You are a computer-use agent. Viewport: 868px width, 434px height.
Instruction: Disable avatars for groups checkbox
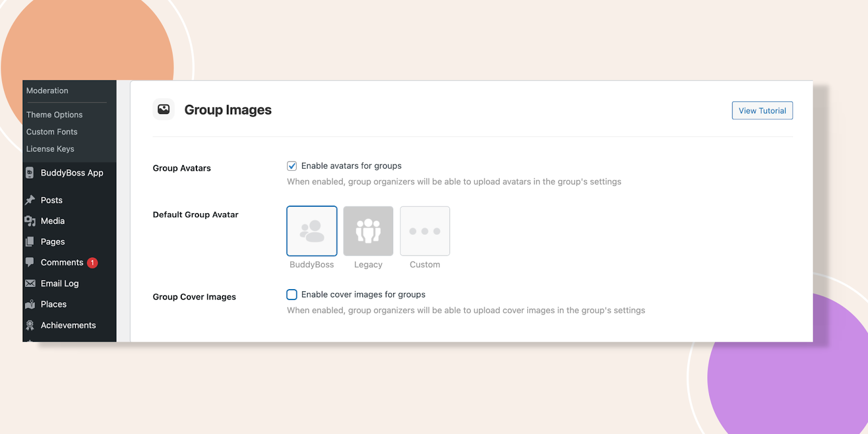[292, 166]
